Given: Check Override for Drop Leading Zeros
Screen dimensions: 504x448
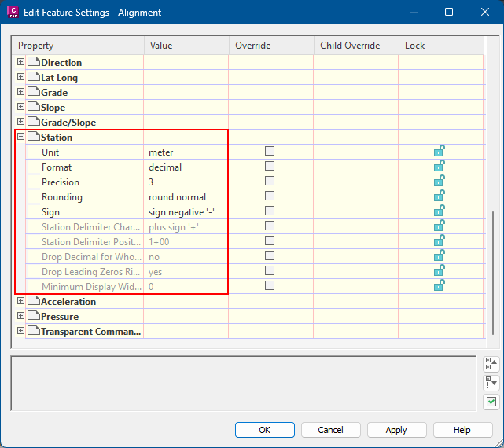Looking at the screenshot, I should [270, 270].
